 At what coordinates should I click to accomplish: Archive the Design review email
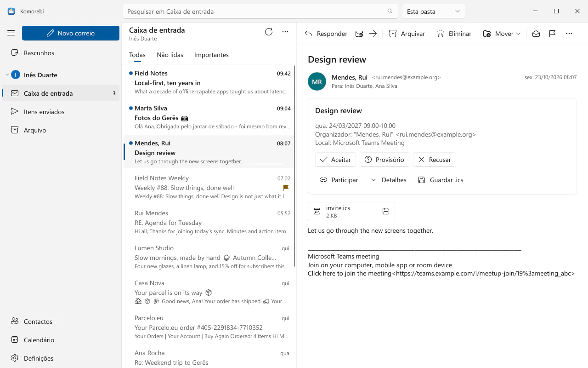pos(407,34)
